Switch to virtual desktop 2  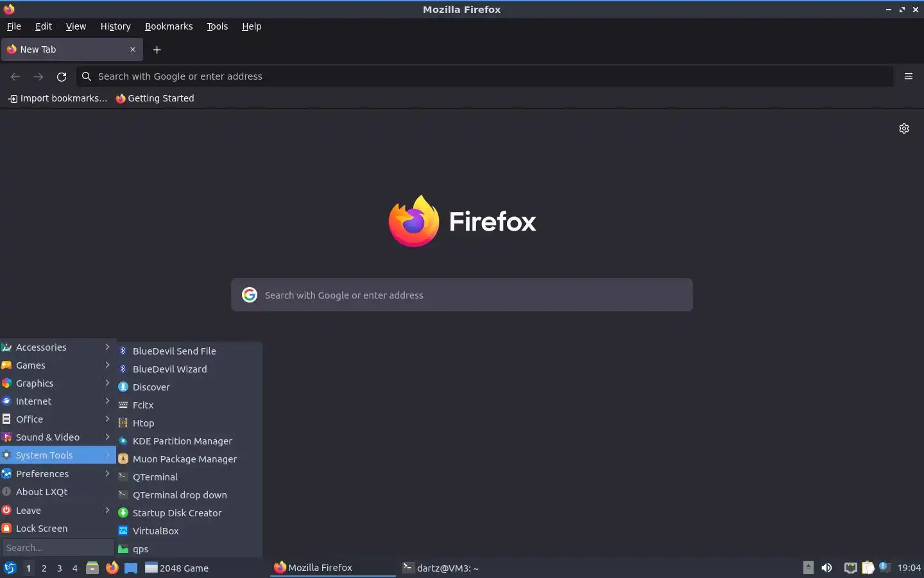tap(44, 568)
